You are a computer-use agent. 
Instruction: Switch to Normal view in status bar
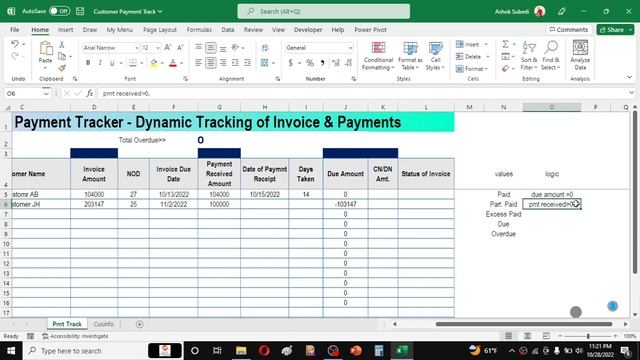(x=509, y=336)
